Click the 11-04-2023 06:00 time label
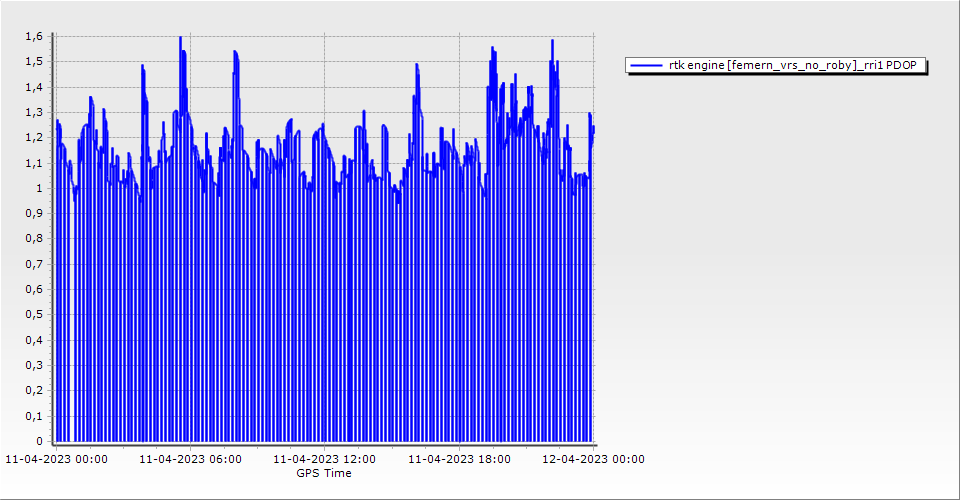This screenshot has height=500, width=960. point(189,460)
